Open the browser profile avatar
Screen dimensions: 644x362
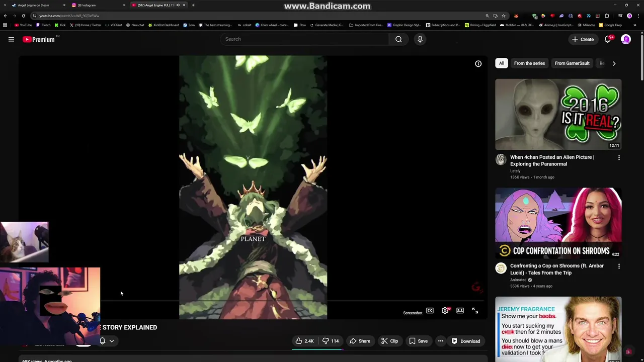click(x=629, y=16)
